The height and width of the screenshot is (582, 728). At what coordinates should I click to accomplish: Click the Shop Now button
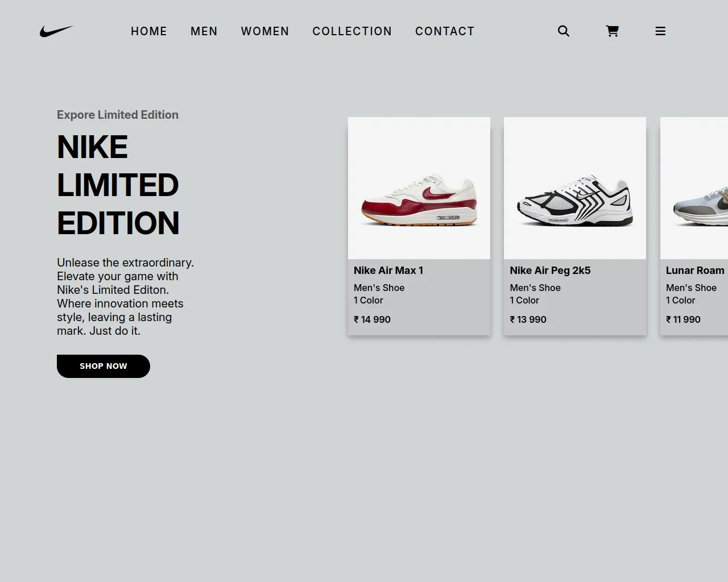(104, 366)
